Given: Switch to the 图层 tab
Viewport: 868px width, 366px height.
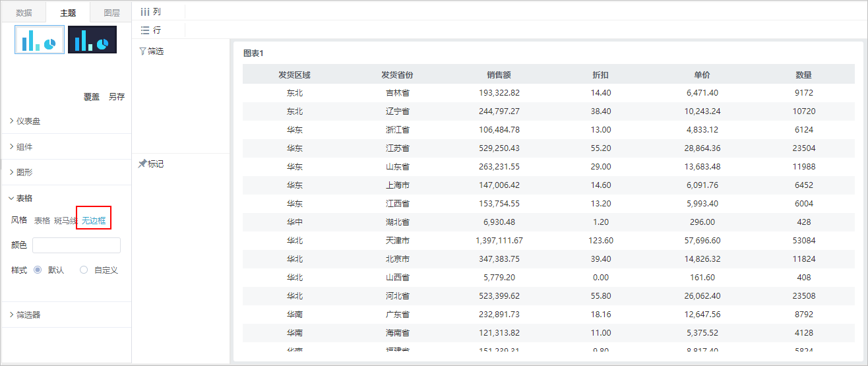Looking at the screenshot, I should click(111, 13).
